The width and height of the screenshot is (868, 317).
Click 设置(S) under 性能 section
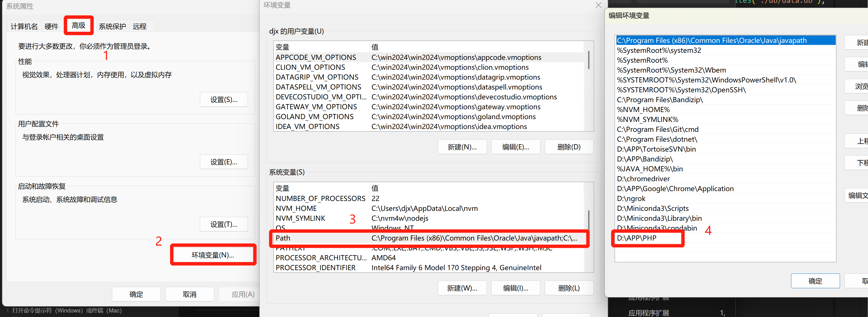click(223, 99)
